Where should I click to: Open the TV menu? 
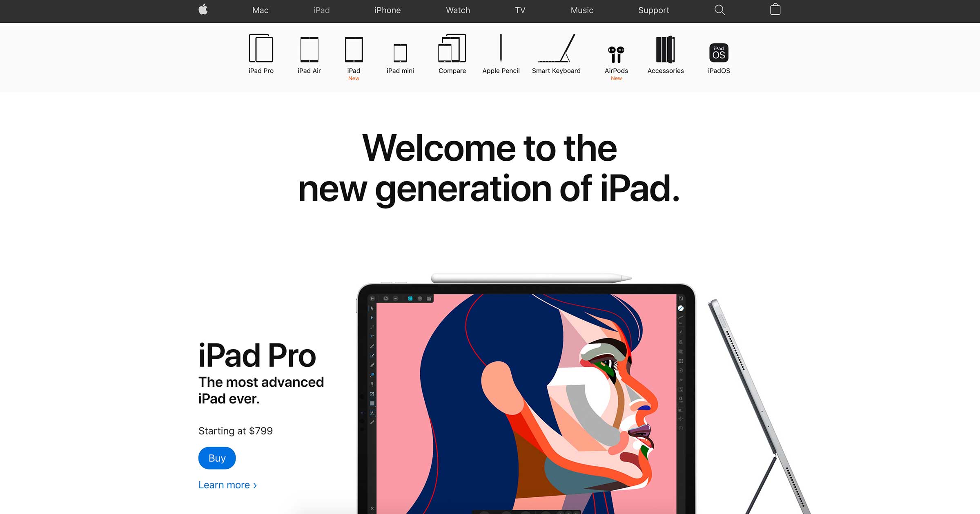click(x=520, y=10)
